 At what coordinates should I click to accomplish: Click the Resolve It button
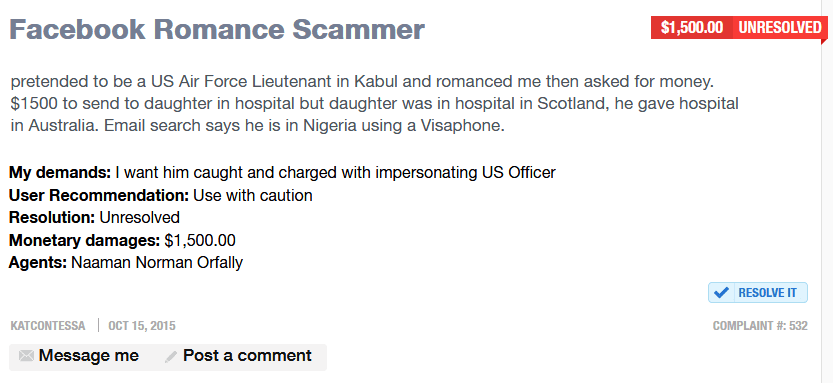pos(758,293)
